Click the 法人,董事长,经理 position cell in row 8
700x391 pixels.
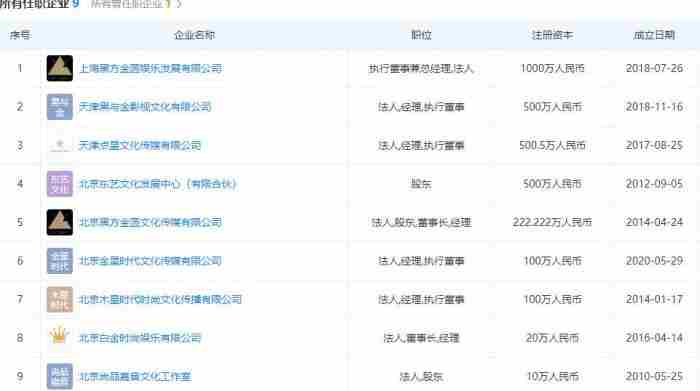click(421, 338)
